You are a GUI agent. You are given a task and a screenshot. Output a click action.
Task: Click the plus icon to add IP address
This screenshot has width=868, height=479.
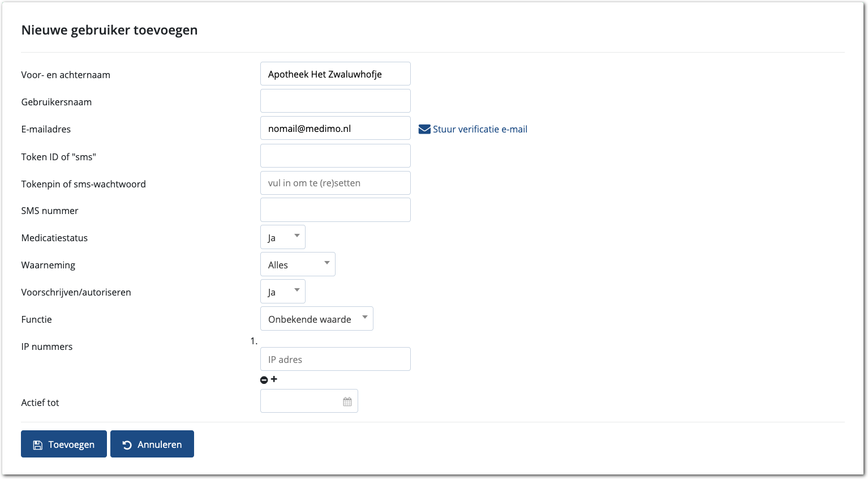tap(274, 379)
